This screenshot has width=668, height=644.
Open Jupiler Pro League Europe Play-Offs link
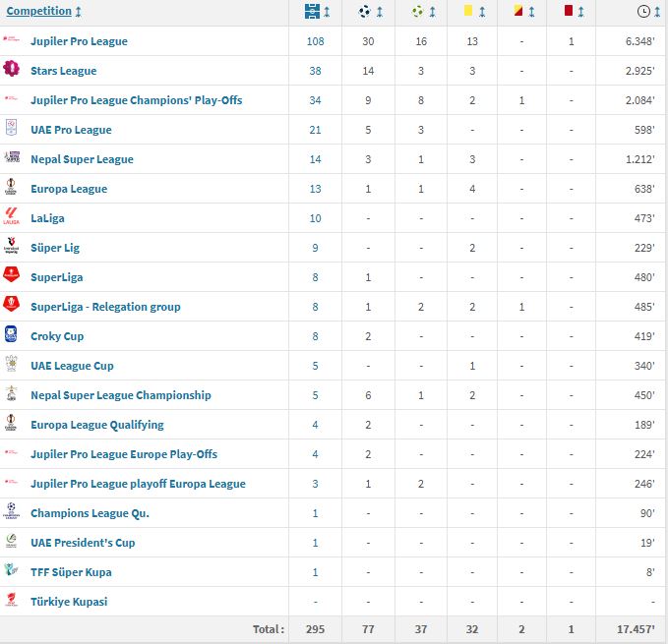(x=124, y=454)
